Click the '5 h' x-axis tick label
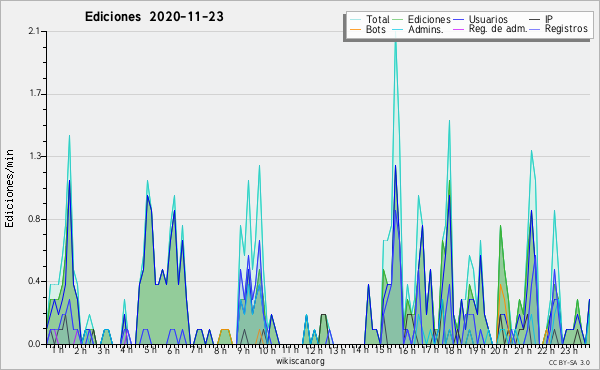This screenshot has height=370, width=600. (150, 350)
